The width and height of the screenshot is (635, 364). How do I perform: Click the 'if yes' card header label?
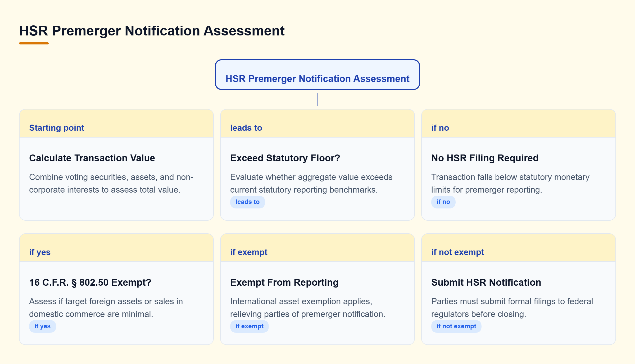[x=40, y=252]
